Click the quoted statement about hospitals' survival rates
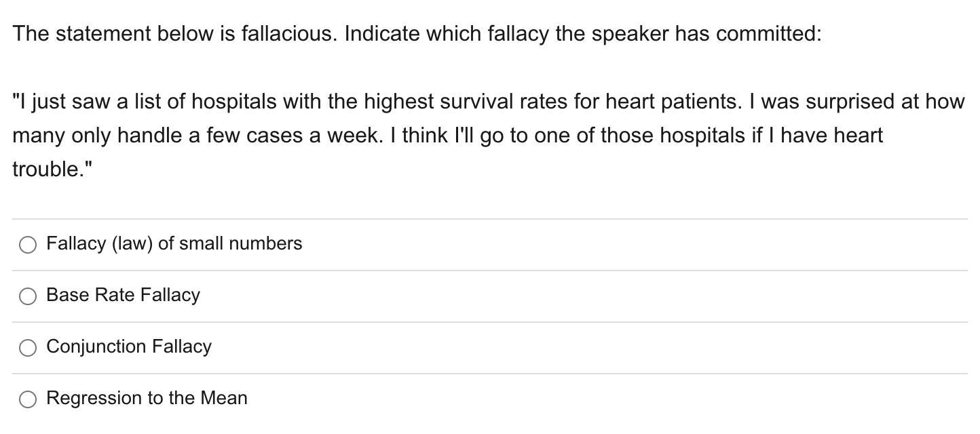Screen dimensions: 980x434 tap(489, 135)
